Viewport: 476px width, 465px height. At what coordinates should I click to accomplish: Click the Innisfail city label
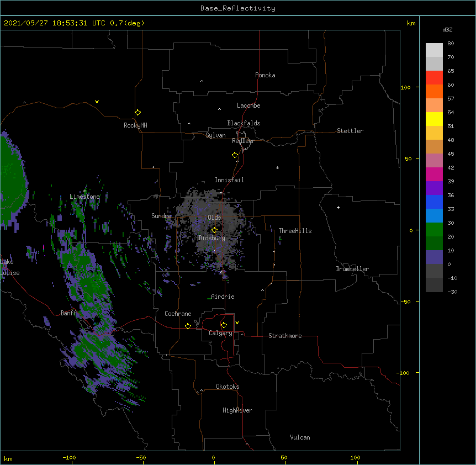pyautogui.click(x=229, y=180)
